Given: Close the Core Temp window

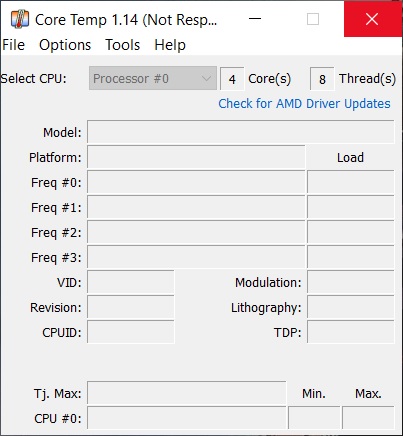Looking at the screenshot, I should 372,19.
